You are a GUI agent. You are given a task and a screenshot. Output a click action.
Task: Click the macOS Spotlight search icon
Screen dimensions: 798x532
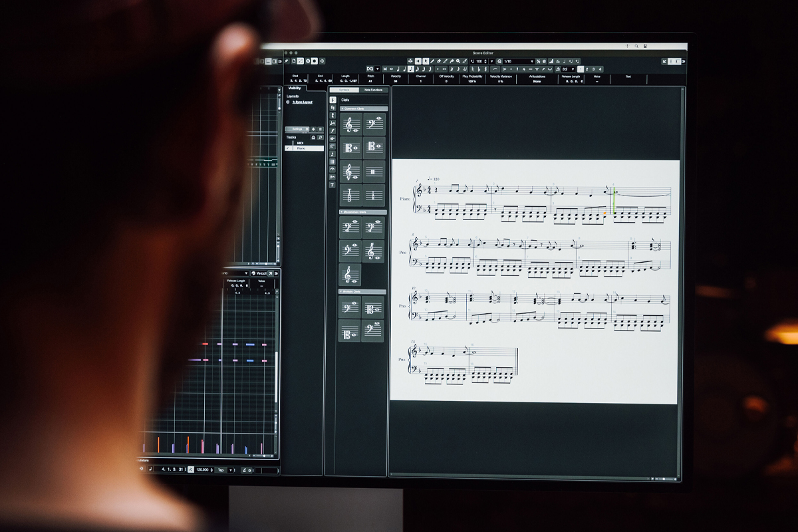[x=636, y=46]
